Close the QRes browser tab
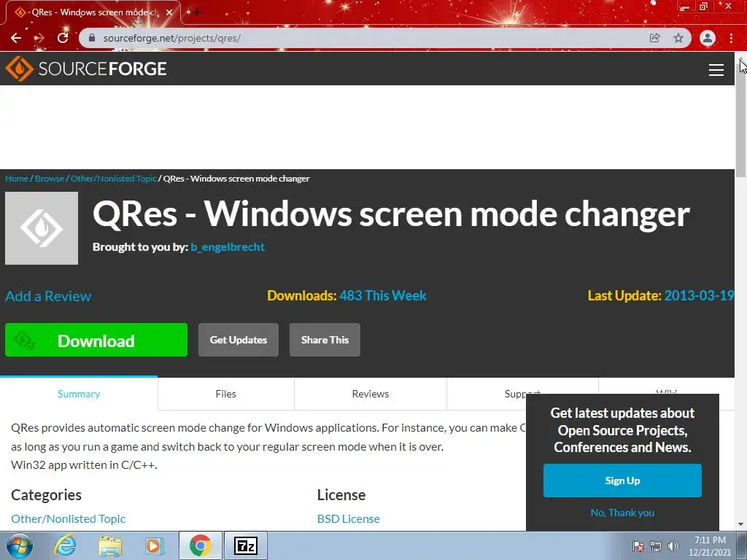This screenshot has width=747, height=560. pos(169,12)
